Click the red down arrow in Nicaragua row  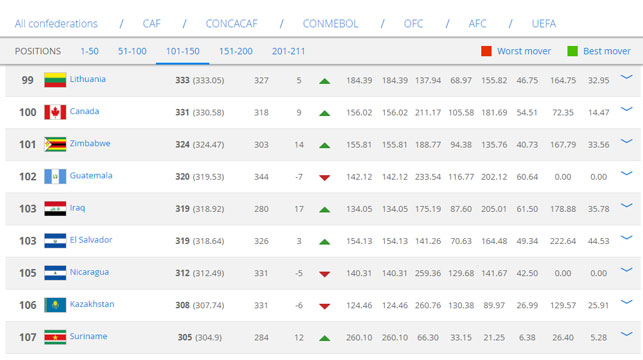coord(324,274)
